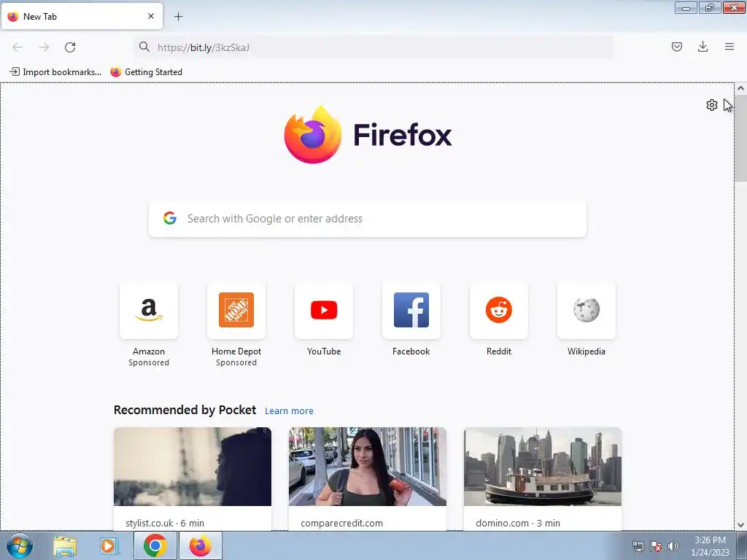
Task: Click the page scrollbar up arrow
Action: point(740,88)
